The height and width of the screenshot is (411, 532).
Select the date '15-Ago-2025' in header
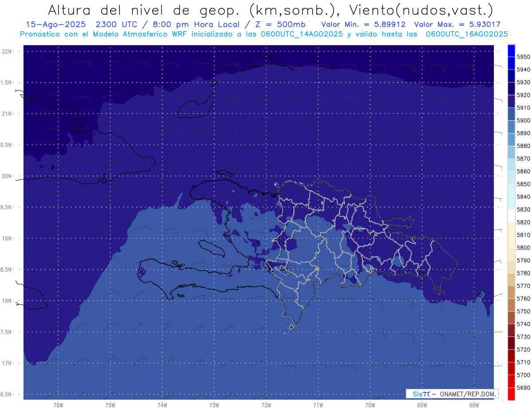[x=55, y=24]
